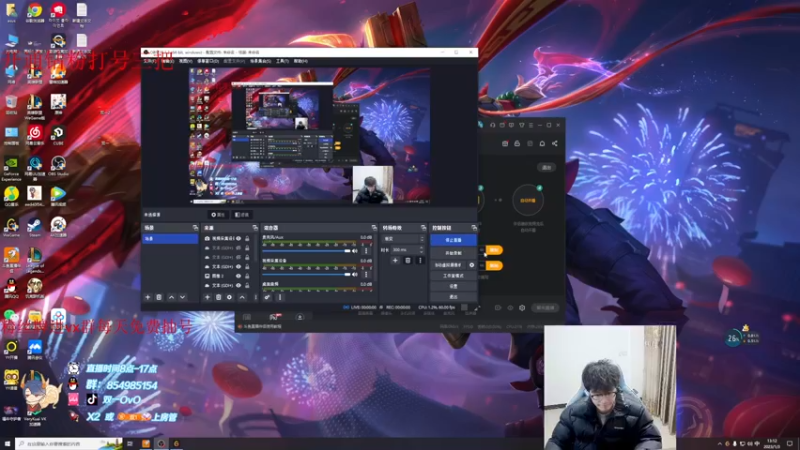Image resolution: width=800 pixels, height=450 pixels.
Task: Open the Google Chrome desktop shortcut
Action: (35, 12)
